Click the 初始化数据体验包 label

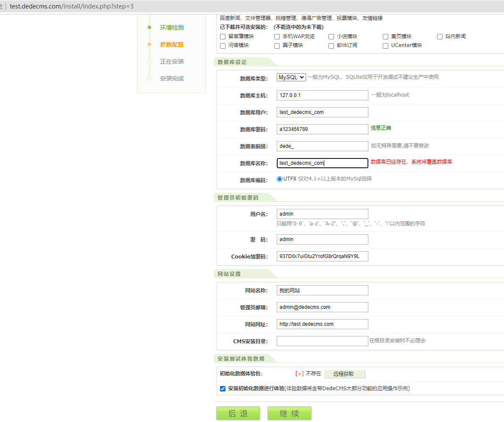(241, 374)
